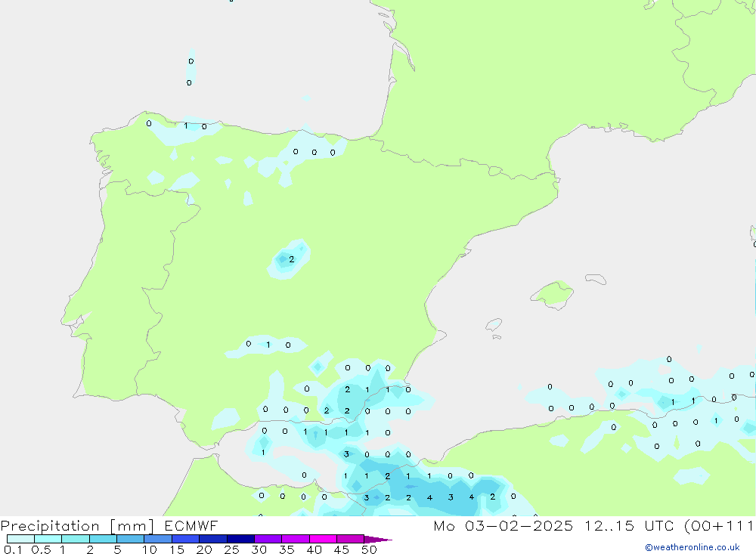Click the '10' legend scale label
This screenshot has height=554, width=756.
(x=150, y=549)
